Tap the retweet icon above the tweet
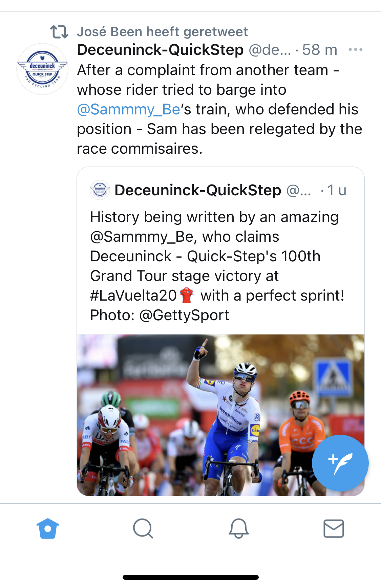 coord(59,32)
